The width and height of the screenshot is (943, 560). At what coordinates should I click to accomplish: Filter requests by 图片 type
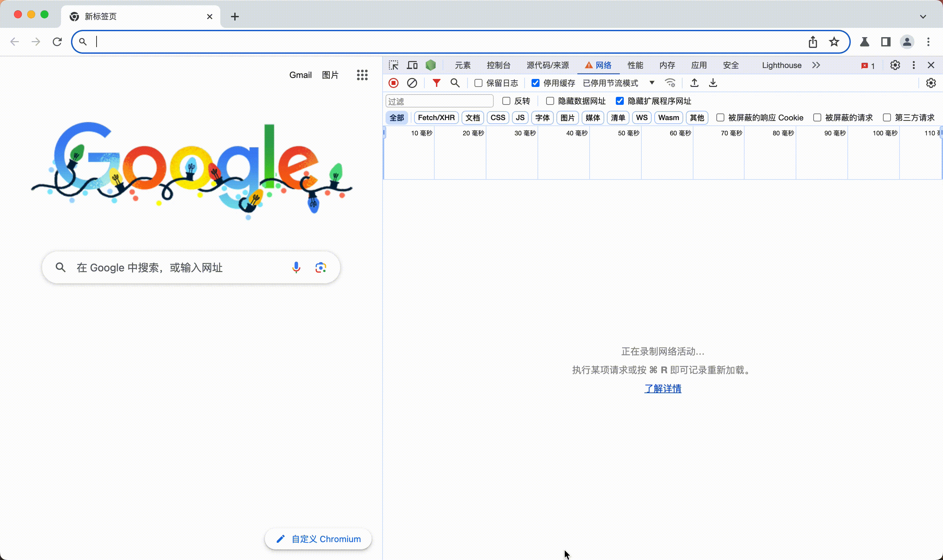pyautogui.click(x=567, y=117)
